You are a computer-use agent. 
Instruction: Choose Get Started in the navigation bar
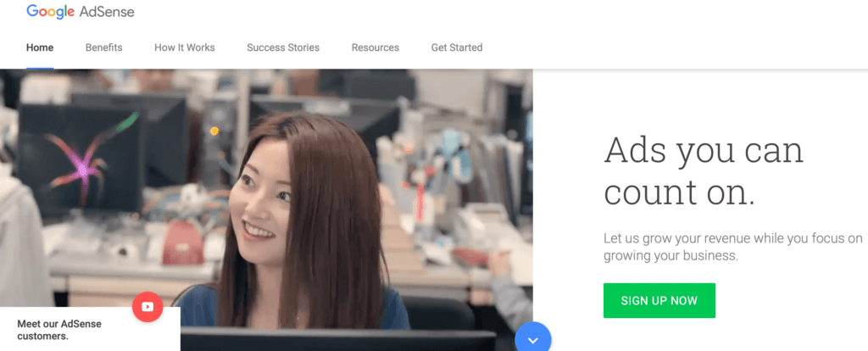[x=457, y=47]
